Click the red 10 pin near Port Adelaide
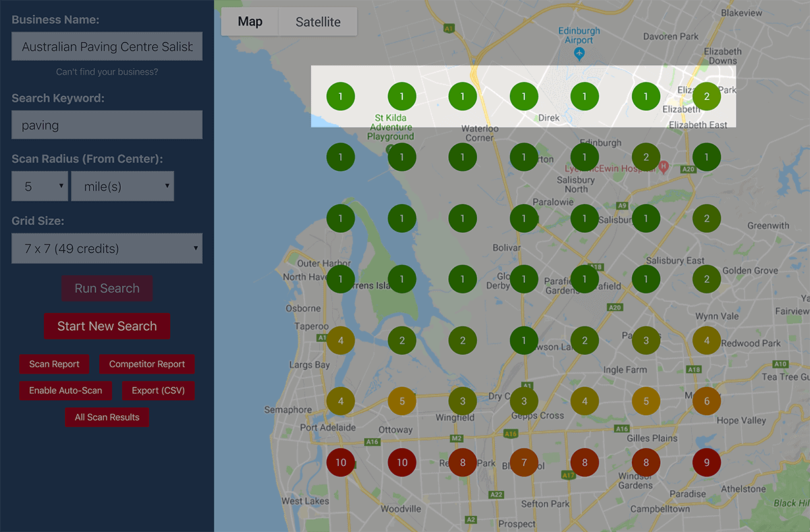The height and width of the screenshot is (532, 810). (x=340, y=462)
